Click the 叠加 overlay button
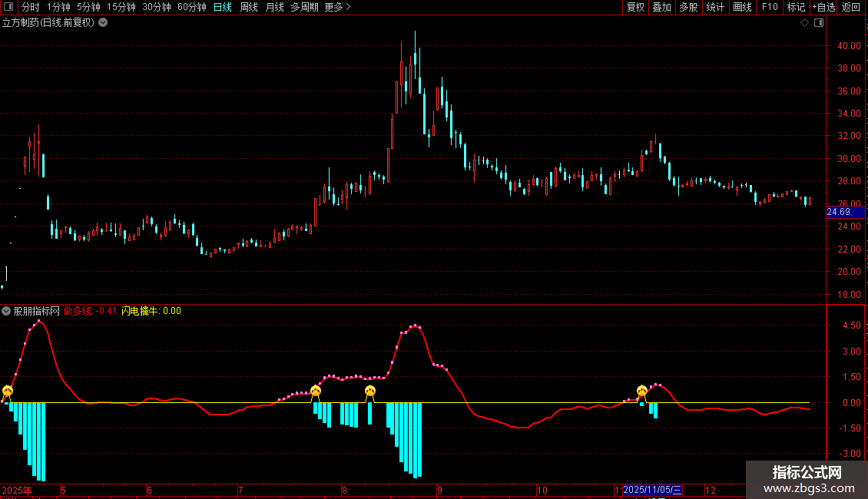 pyautogui.click(x=662, y=7)
